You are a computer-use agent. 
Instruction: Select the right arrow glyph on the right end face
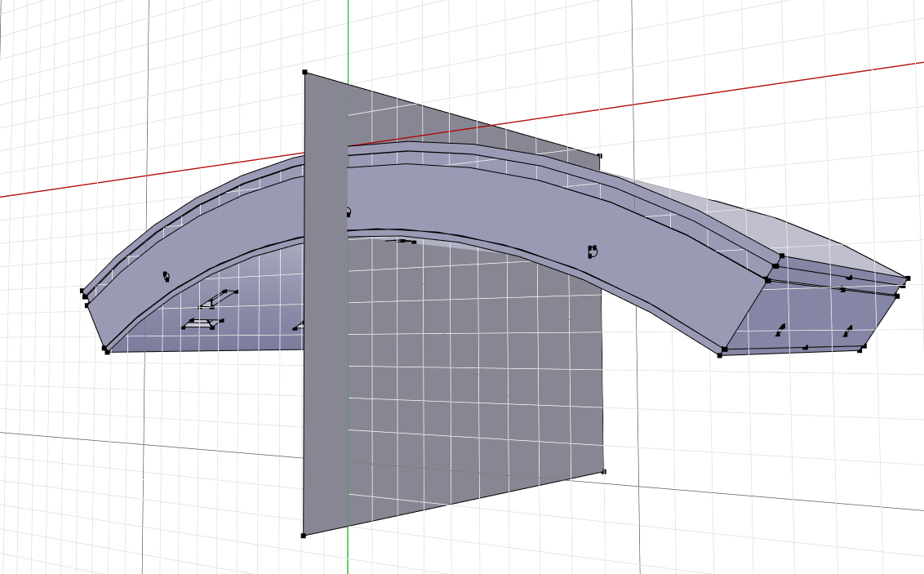pyautogui.click(x=848, y=331)
